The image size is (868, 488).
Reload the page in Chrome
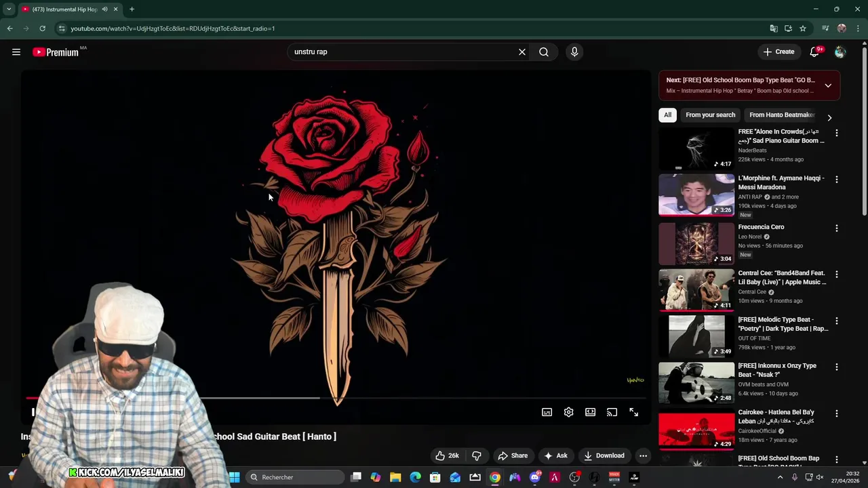click(42, 28)
